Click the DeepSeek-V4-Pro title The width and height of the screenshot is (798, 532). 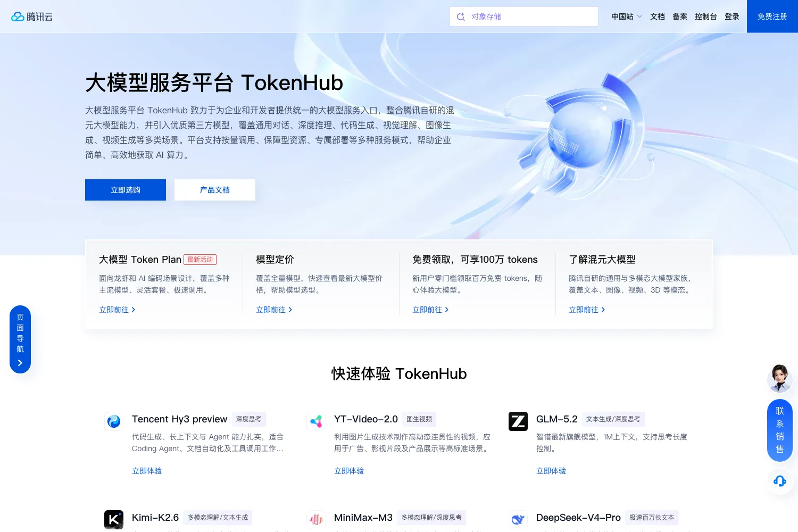(x=578, y=518)
